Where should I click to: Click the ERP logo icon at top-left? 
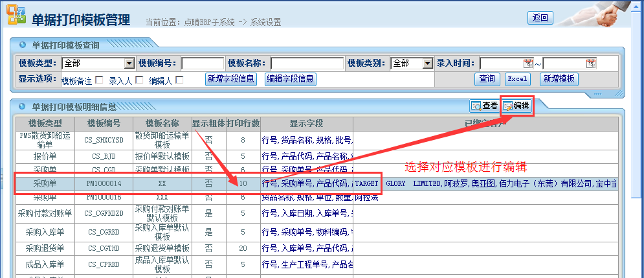[16, 15]
